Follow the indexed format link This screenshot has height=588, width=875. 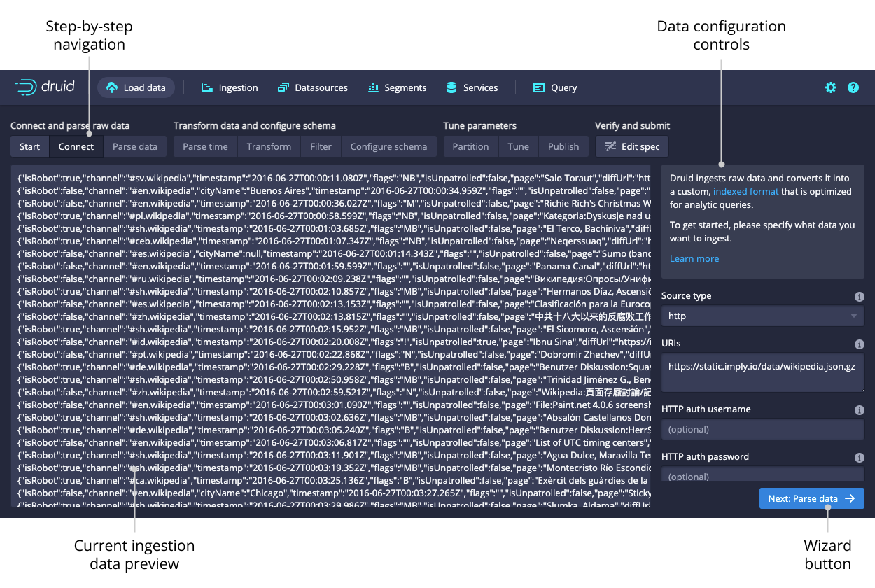pyautogui.click(x=745, y=191)
